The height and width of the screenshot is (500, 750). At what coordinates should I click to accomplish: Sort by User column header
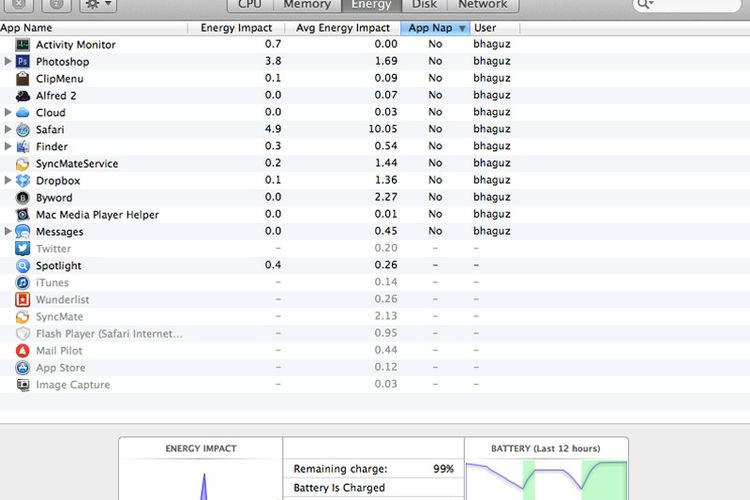pyautogui.click(x=495, y=28)
